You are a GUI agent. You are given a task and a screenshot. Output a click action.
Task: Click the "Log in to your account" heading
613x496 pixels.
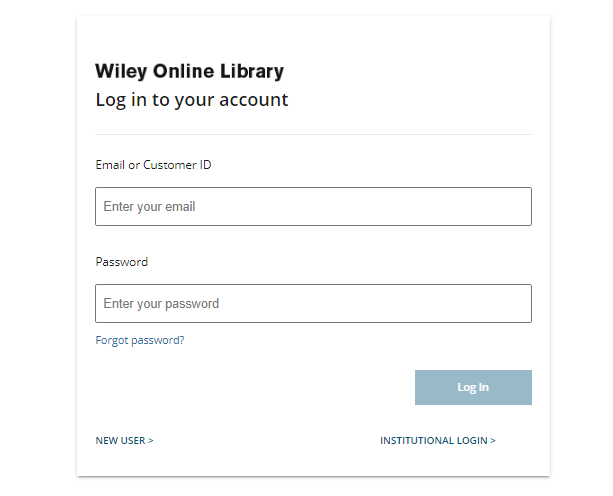coord(192,100)
